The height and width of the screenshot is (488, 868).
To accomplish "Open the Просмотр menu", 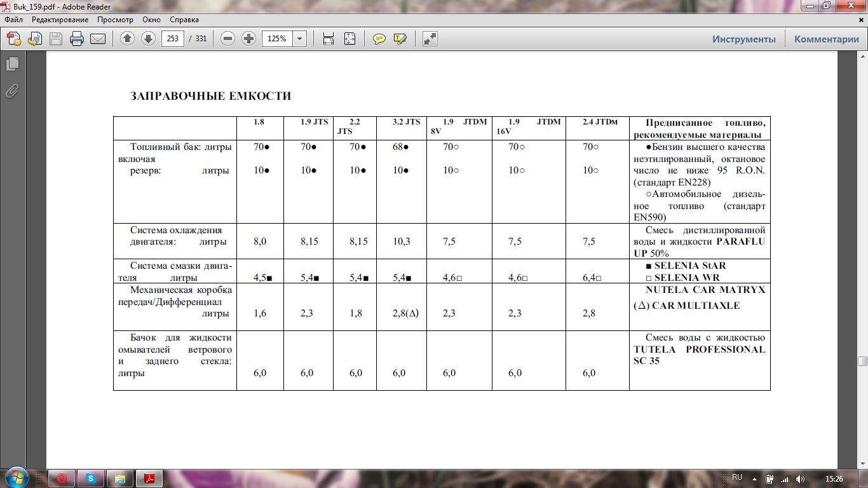I will 115,20.
